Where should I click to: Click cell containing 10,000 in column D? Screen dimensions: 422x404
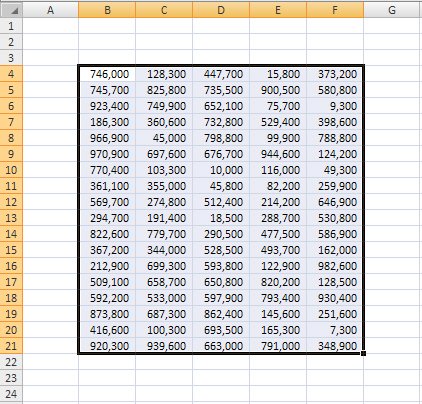coord(221,170)
